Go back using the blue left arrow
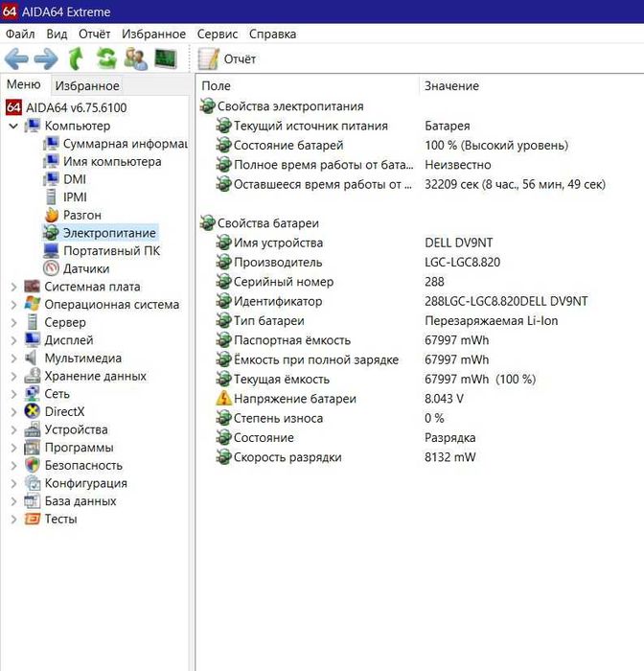 16,59
